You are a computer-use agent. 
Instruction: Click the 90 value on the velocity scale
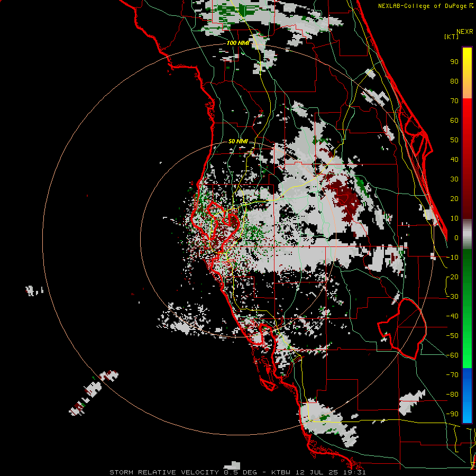click(x=454, y=62)
